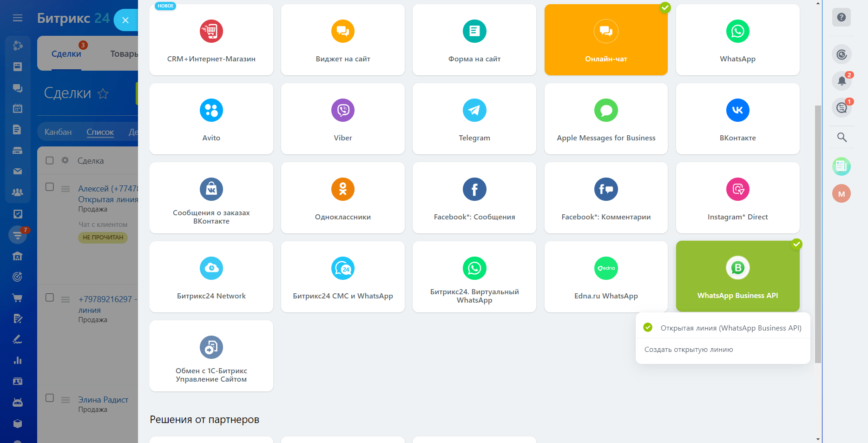Select Открытая линия (WhatsApp Business API) menu item
The width and height of the screenshot is (868, 443).
click(723, 328)
